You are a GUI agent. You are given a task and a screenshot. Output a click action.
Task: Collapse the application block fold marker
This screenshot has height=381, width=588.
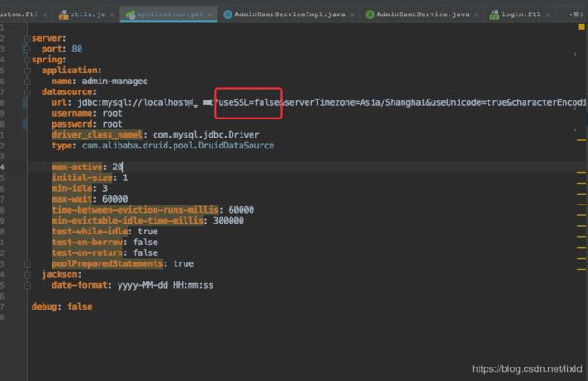(27, 71)
